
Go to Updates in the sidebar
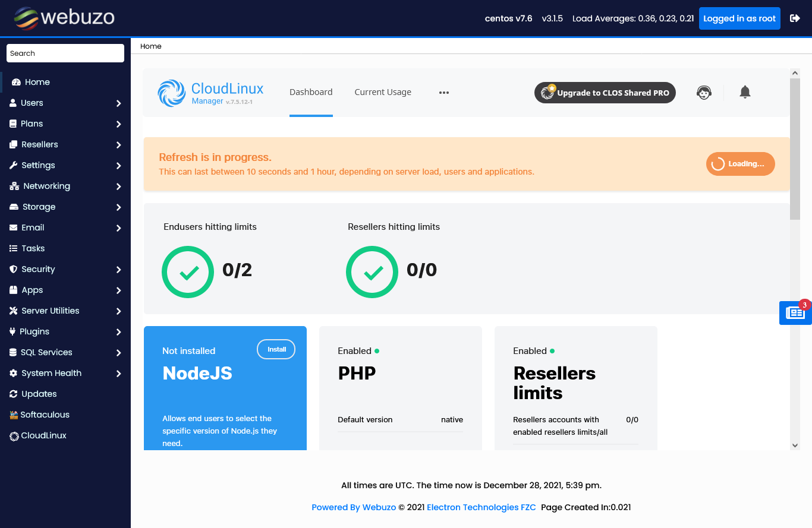click(x=39, y=394)
